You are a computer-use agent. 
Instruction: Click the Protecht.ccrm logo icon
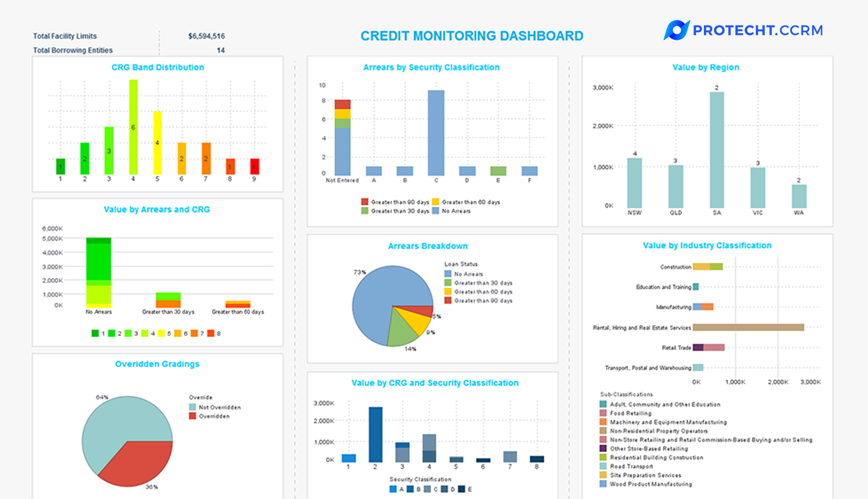coord(676,30)
